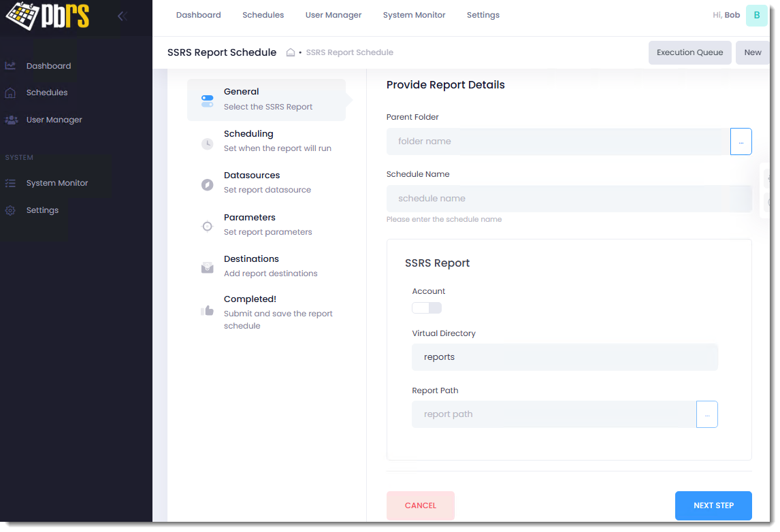Click the Settings gear icon in sidebar

pos(10,210)
